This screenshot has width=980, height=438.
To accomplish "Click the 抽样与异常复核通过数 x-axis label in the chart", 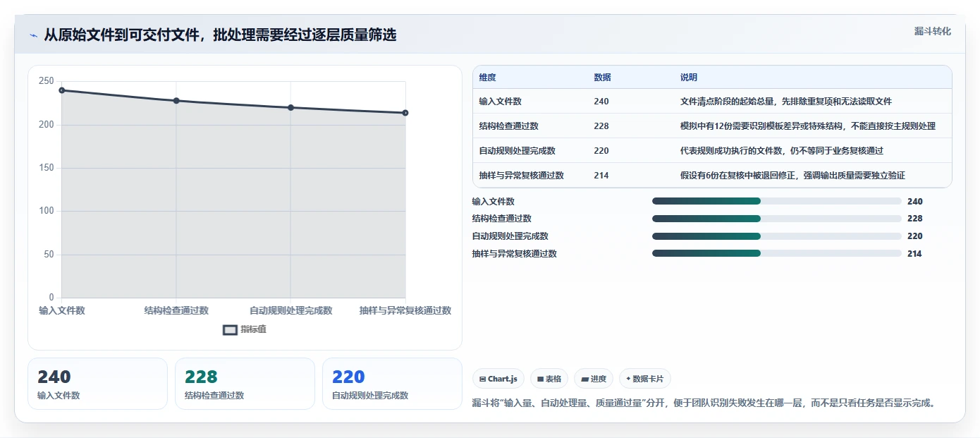I will pyautogui.click(x=405, y=310).
